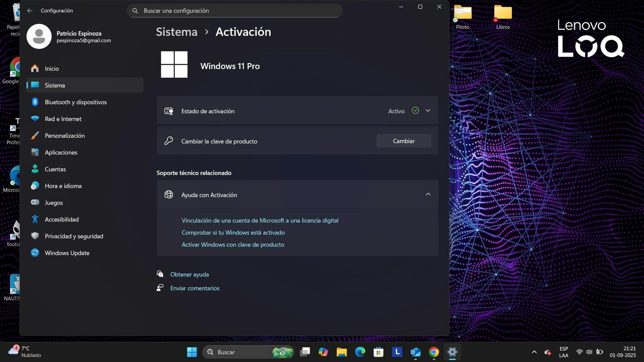Open Accesibilidad settings
This screenshot has width=644, height=362.
coord(85,219)
